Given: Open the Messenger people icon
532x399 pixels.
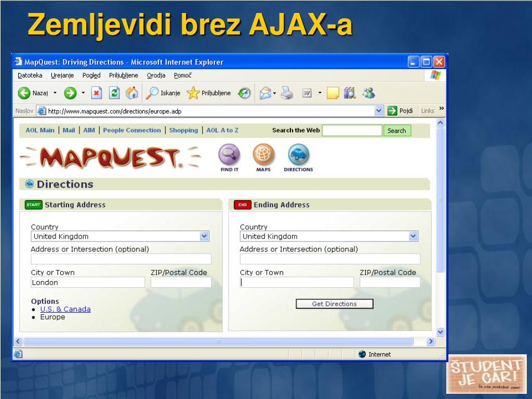Looking at the screenshot, I should click(368, 93).
